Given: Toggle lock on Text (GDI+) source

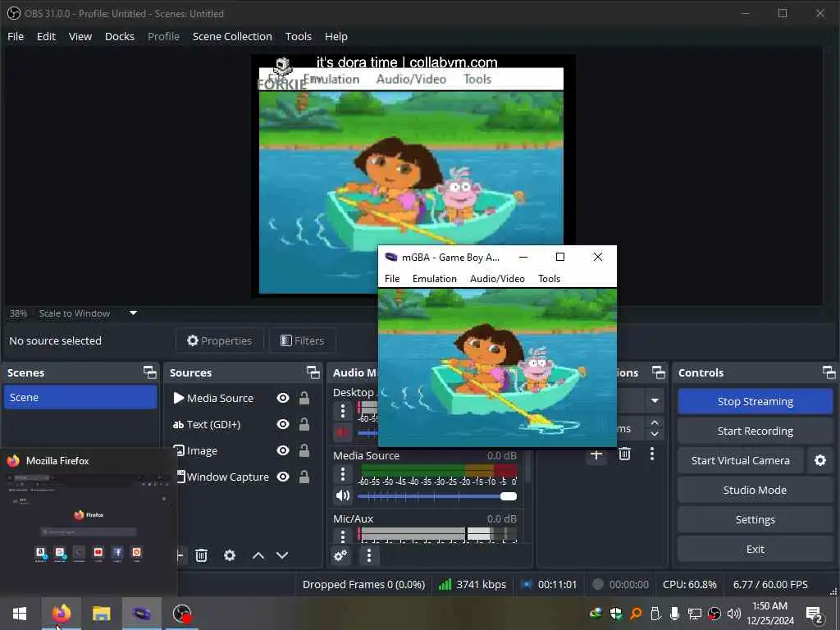Looking at the screenshot, I should (x=304, y=424).
